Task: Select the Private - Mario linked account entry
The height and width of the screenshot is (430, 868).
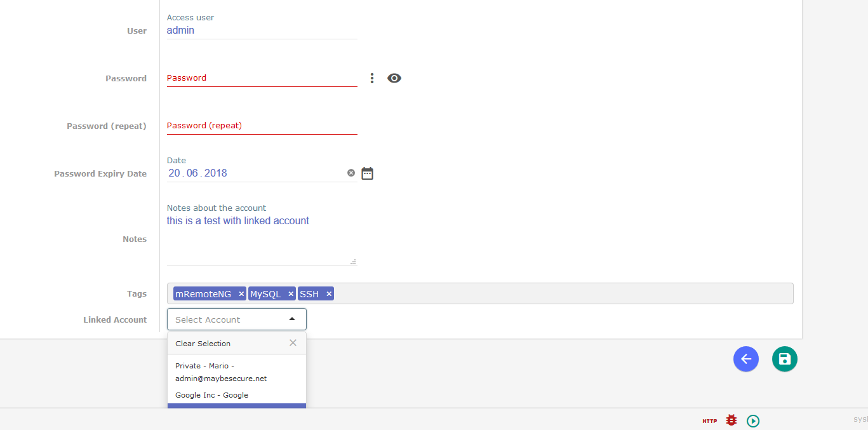Action: (220, 372)
